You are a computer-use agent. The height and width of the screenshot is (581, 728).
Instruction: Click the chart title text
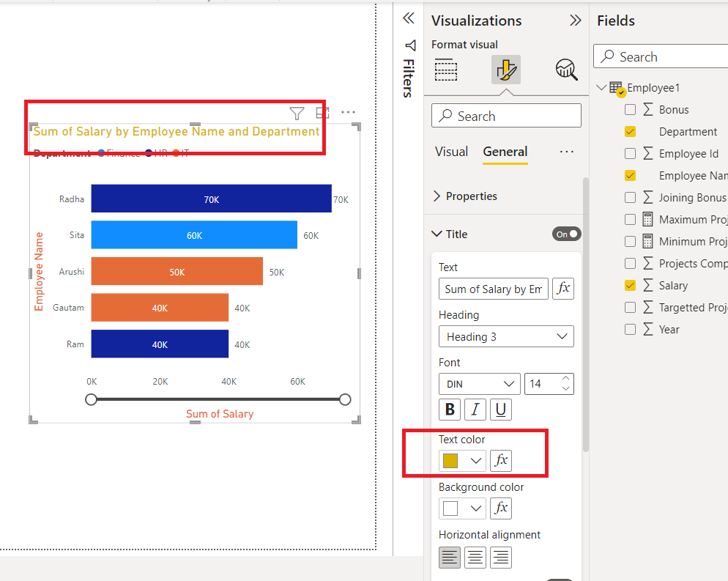(x=177, y=131)
